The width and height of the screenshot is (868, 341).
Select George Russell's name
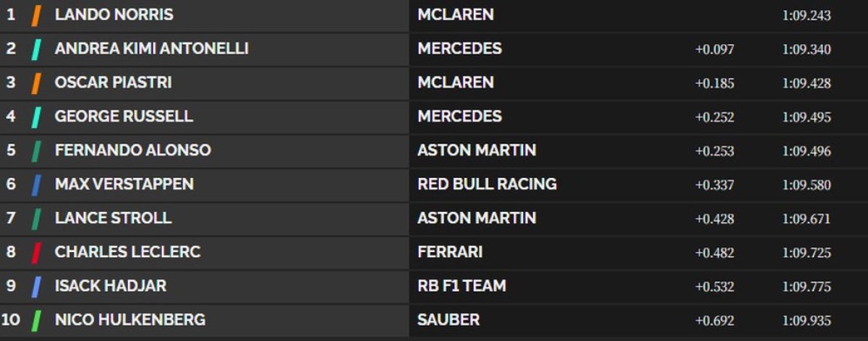[x=124, y=117]
